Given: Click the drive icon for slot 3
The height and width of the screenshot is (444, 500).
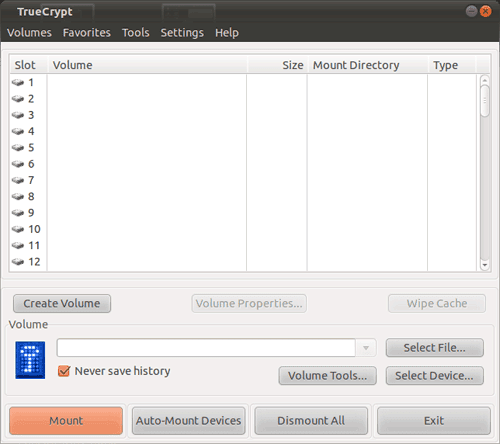Looking at the screenshot, I should tap(18, 115).
